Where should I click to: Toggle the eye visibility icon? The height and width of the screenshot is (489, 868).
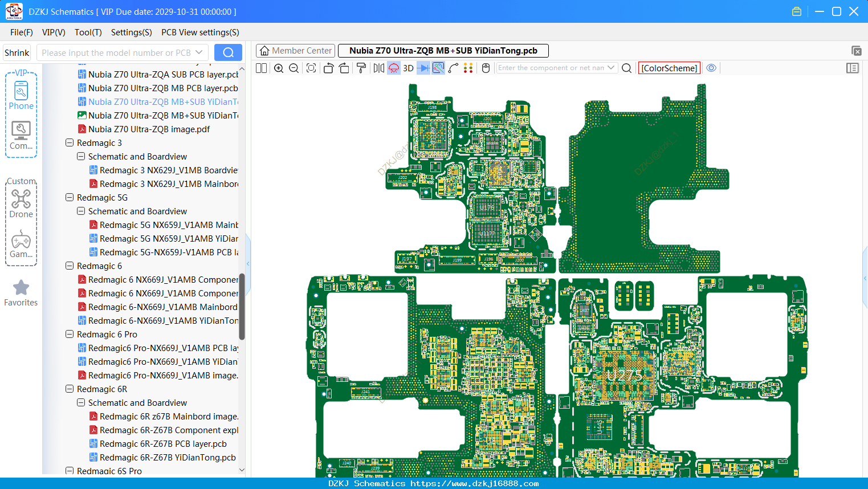[x=711, y=68]
